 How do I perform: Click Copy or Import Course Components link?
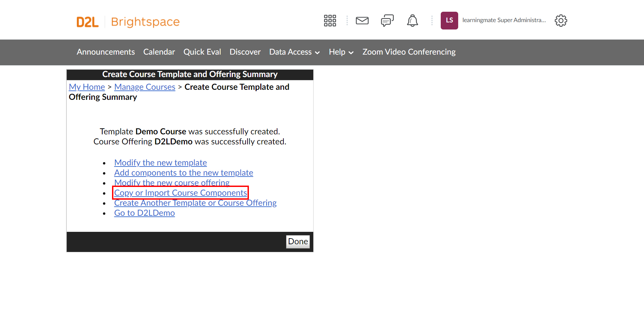click(x=180, y=193)
